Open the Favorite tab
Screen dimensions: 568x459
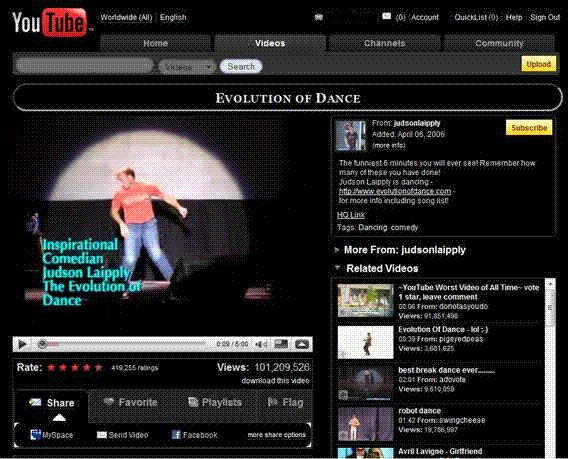point(130,402)
